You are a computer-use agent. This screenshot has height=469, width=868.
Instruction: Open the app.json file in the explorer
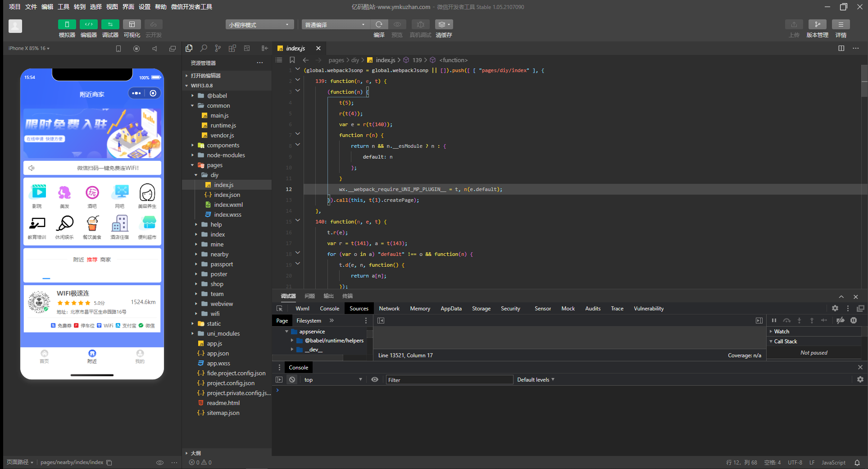pyautogui.click(x=218, y=353)
